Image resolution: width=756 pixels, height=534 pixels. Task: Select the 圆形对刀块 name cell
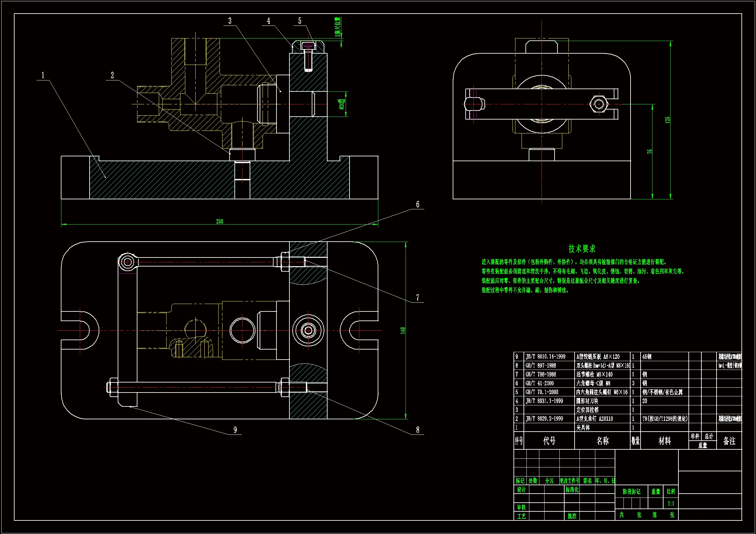[588, 401]
